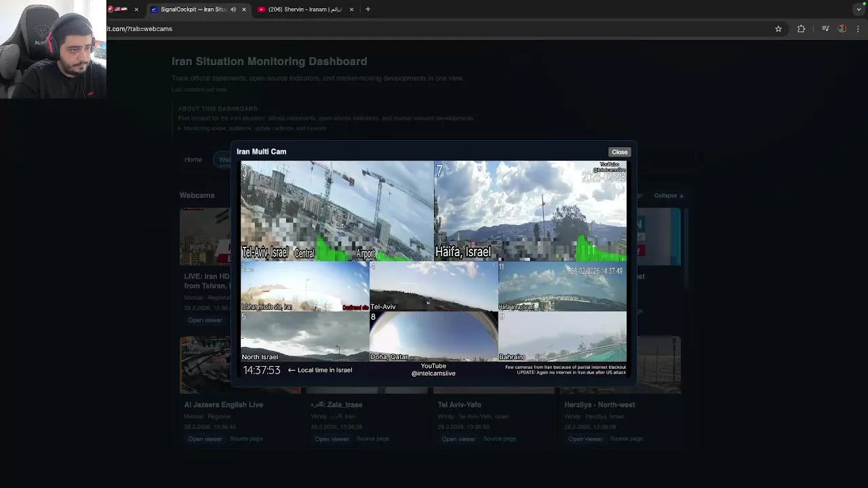
Task: Open the media controls icon in toolbar
Action: click(825, 29)
